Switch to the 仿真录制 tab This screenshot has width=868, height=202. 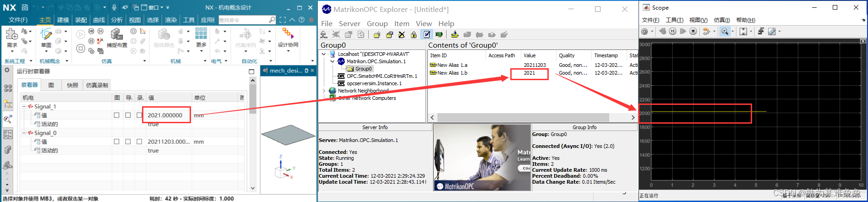coord(97,85)
